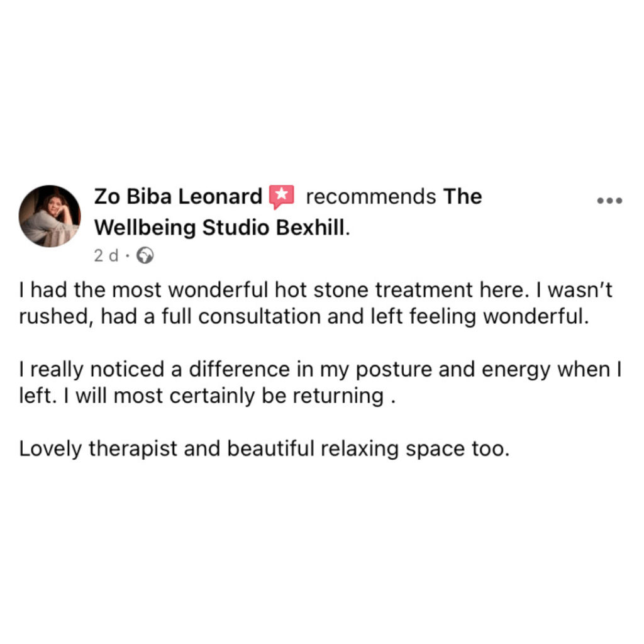Image resolution: width=644 pixels, height=644 pixels.
Task: Click the word "recommends" in header
Action: pos(370,197)
